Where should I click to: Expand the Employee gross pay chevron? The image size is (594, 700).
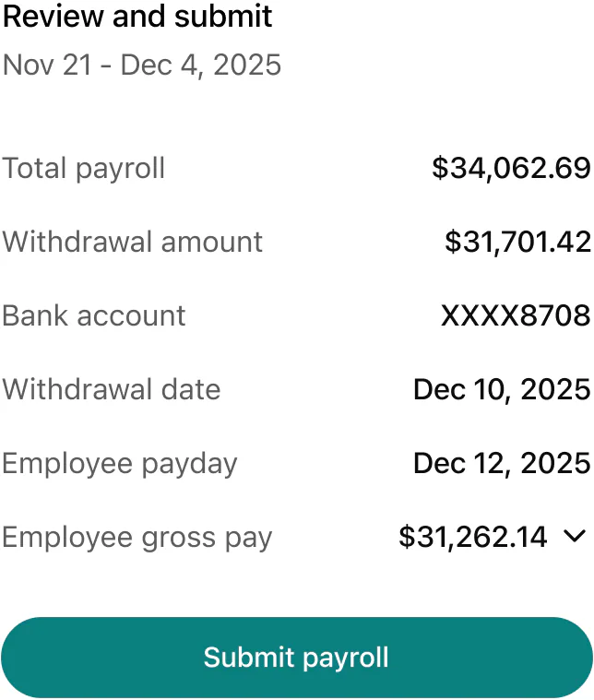tap(576, 536)
